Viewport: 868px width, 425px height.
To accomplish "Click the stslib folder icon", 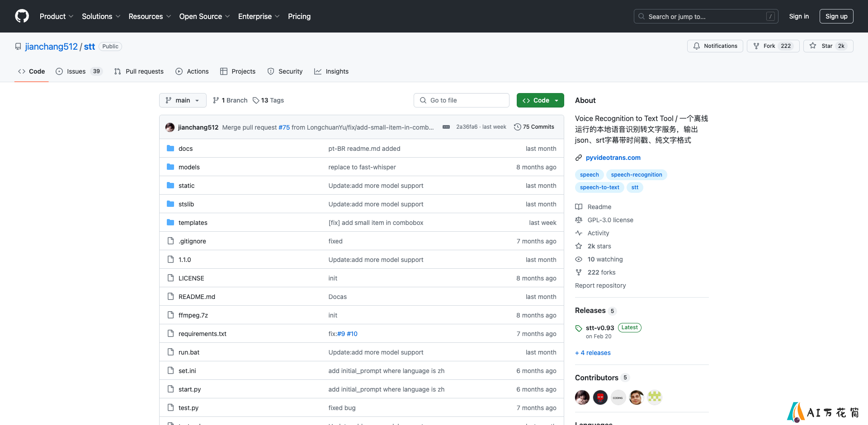I will pyautogui.click(x=170, y=204).
